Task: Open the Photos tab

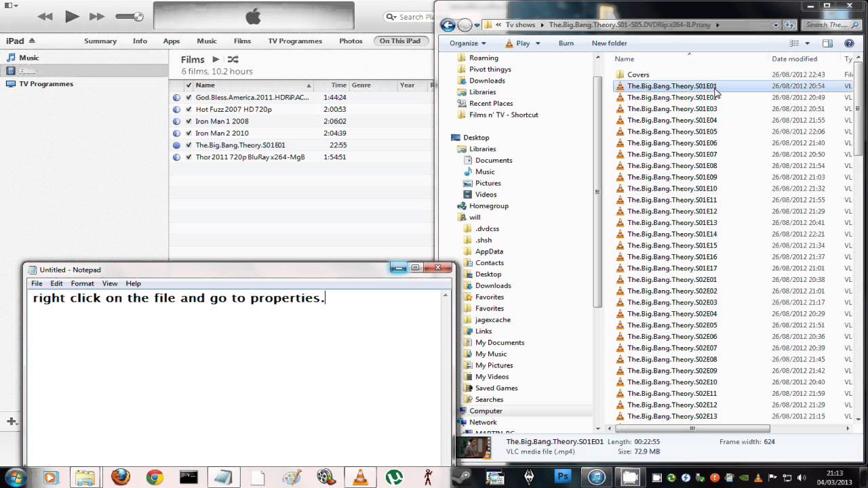Action: tap(351, 41)
